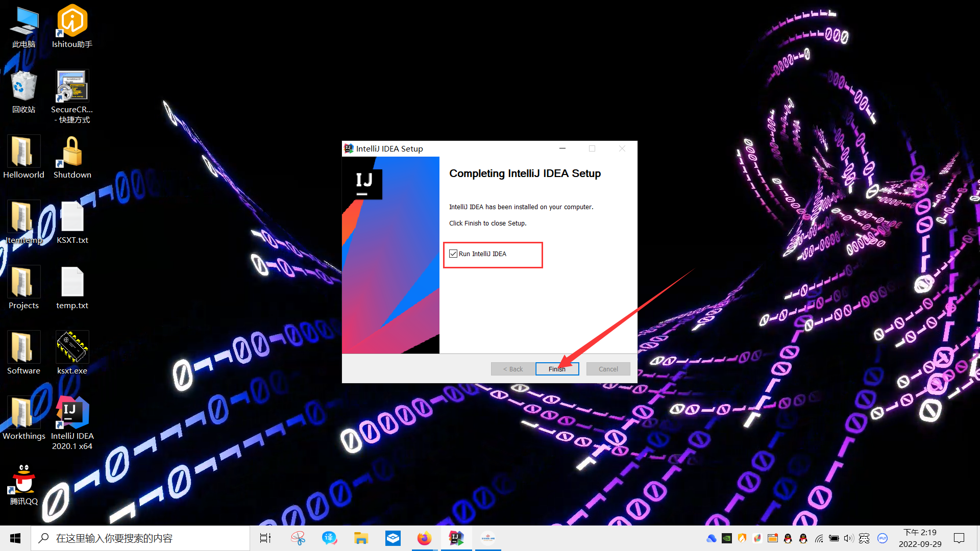The height and width of the screenshot is (551, 980).
Task: Open Firefox from the taskbar
Action: pyautogui.click(x=424, y=538)
